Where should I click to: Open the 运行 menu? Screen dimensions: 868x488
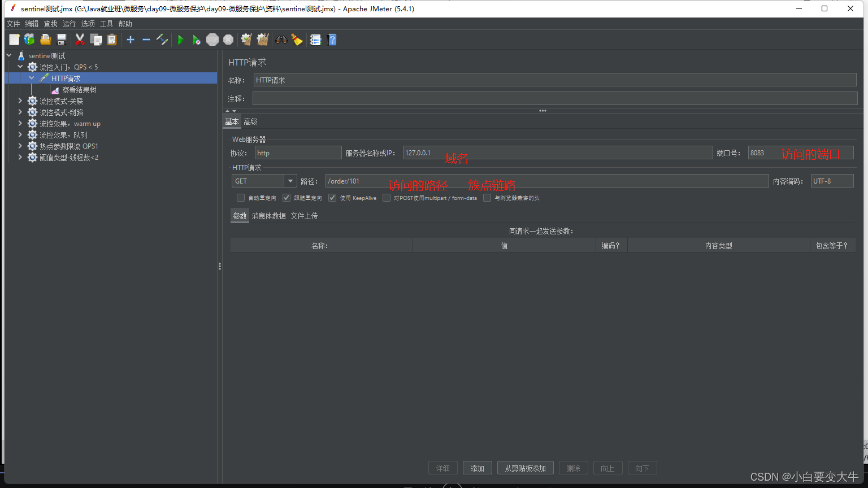point(69,24)
